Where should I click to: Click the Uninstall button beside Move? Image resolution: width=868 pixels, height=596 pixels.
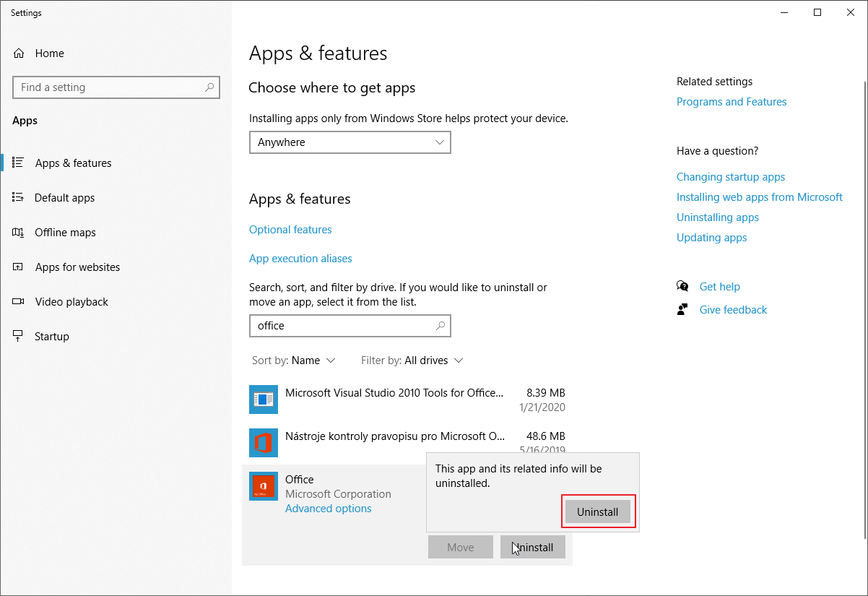pyautogui.click(x=533, y=548)
